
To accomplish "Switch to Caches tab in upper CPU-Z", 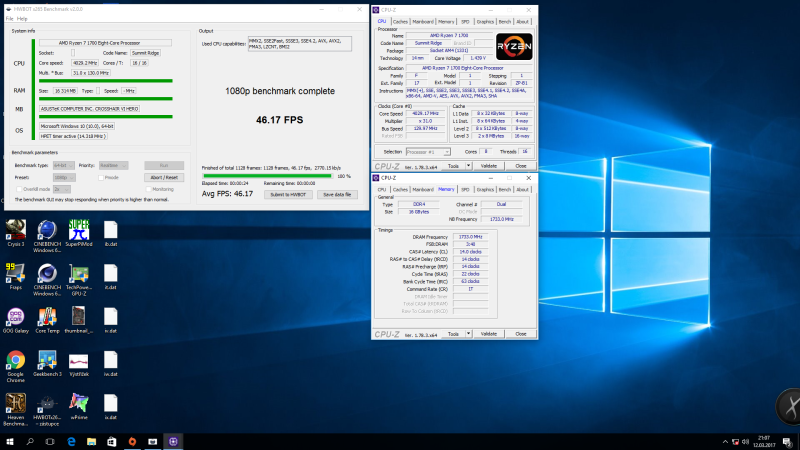I will (x=400, y=22).
